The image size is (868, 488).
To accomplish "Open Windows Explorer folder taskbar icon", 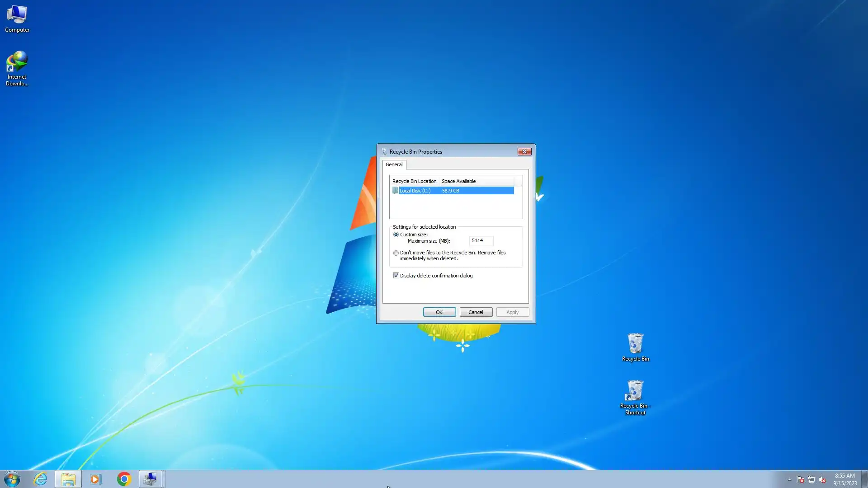I will pyautogui.click(x=68, y=479).
